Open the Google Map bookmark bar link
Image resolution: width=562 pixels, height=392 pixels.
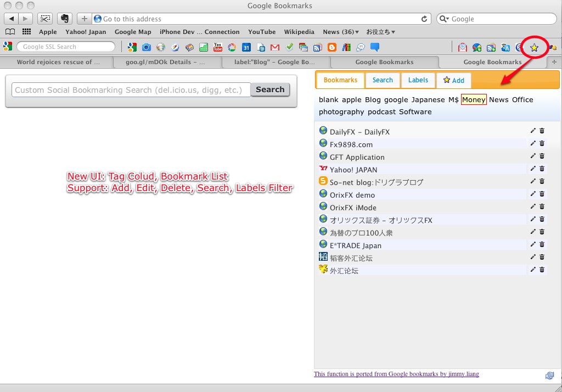pos(133,32)
